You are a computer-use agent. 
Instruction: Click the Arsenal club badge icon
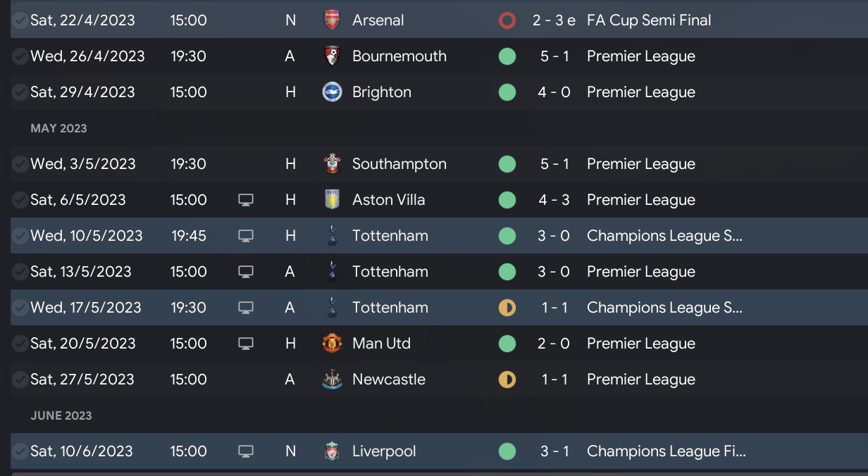pos(331,20)
